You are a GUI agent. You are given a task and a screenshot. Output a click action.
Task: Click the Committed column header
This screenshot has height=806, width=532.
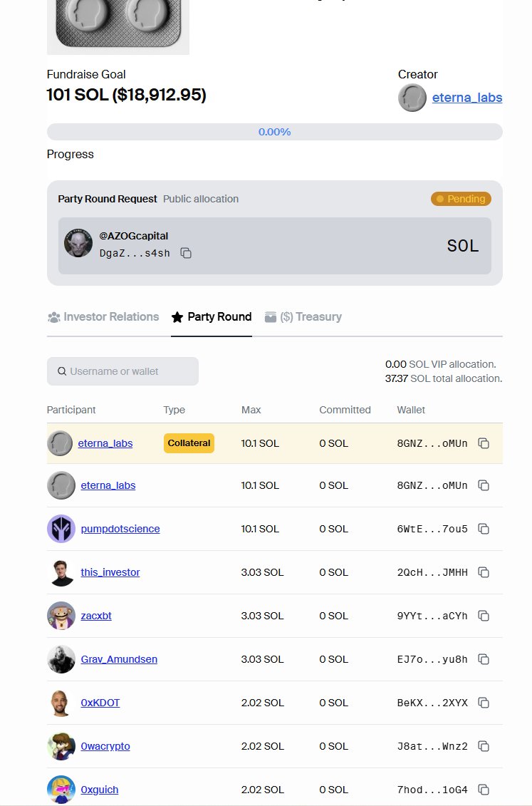tap(345, 410)
